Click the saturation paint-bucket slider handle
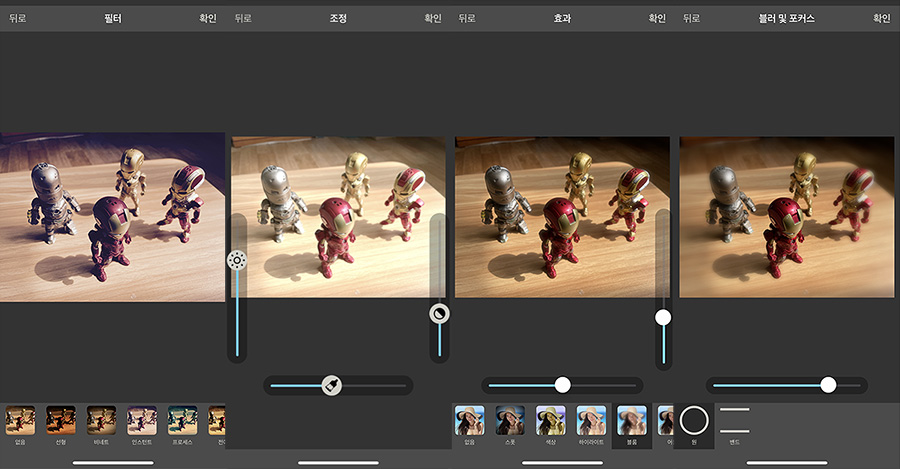The image size is (900, 469). click(332, 385)
